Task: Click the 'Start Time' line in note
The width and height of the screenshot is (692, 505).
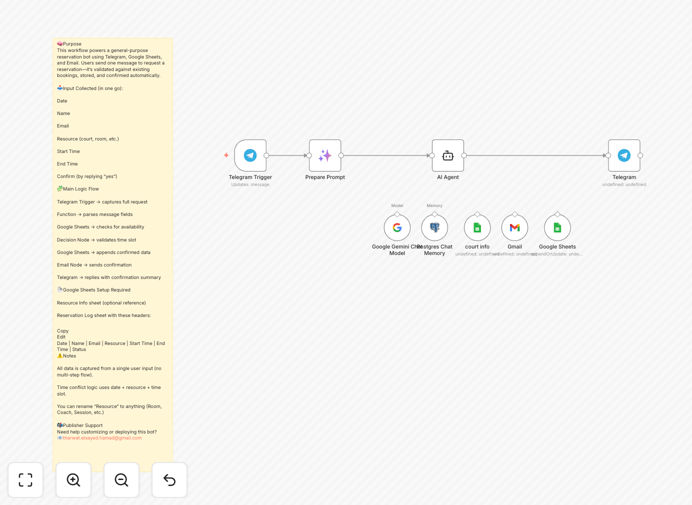Action: pos(68,151)
